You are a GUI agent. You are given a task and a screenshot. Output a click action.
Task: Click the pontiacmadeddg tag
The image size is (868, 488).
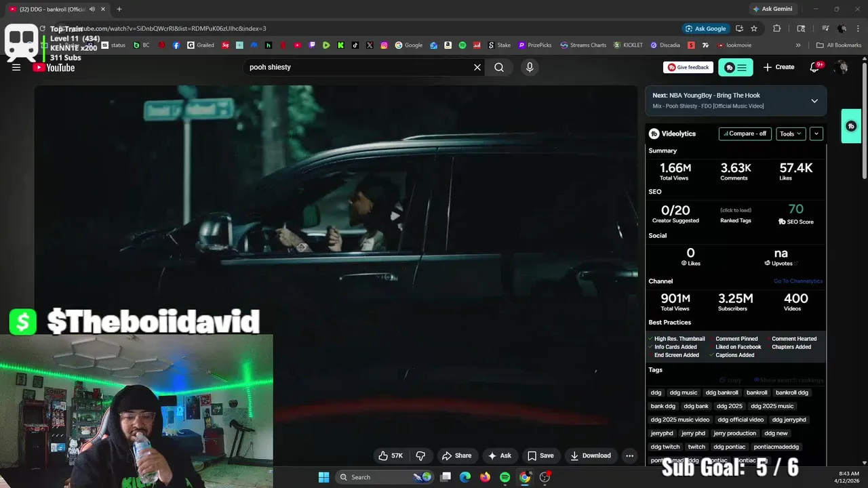click(x=776, y=447)
